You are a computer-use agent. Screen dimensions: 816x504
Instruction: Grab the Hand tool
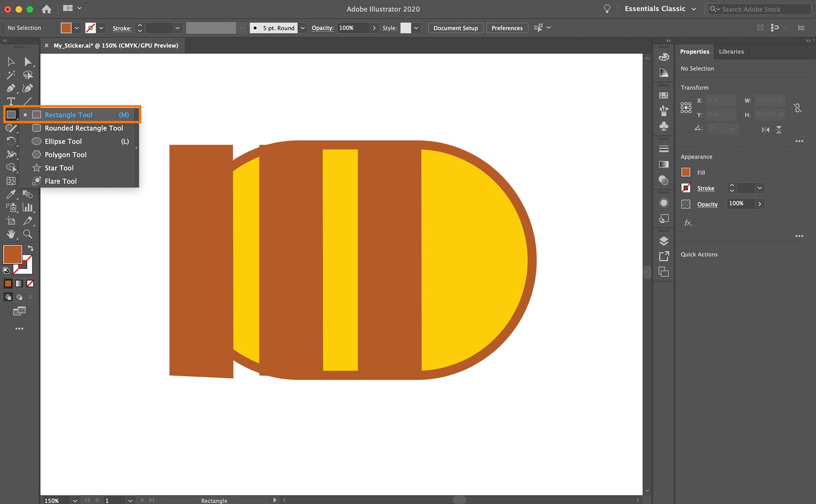pos(11,234)
